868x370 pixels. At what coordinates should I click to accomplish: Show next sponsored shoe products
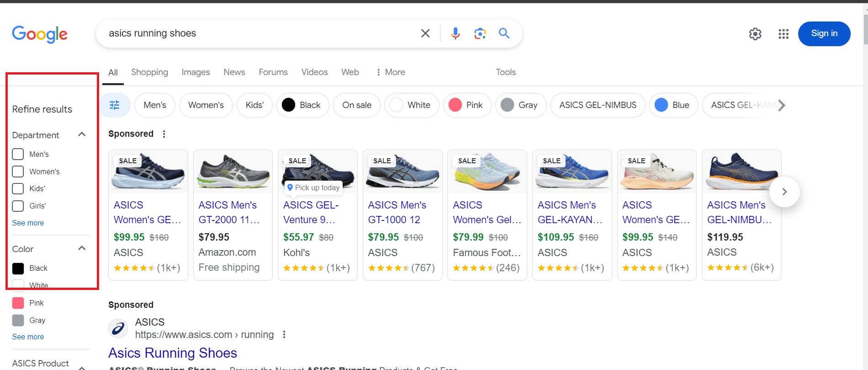pos(784,192)
